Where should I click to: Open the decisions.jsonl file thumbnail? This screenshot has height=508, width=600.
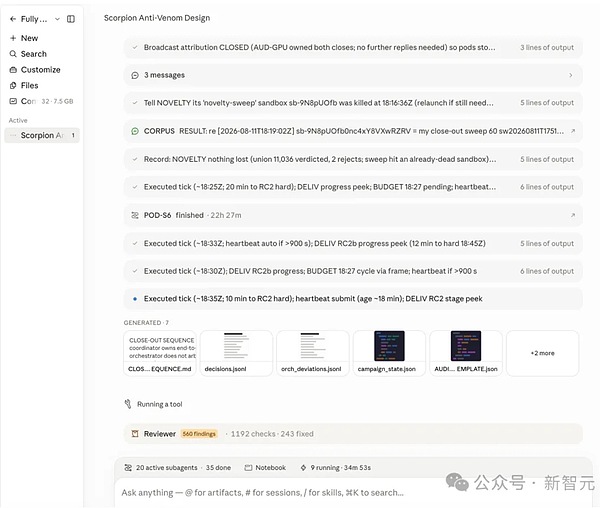(x=236, y=353)
